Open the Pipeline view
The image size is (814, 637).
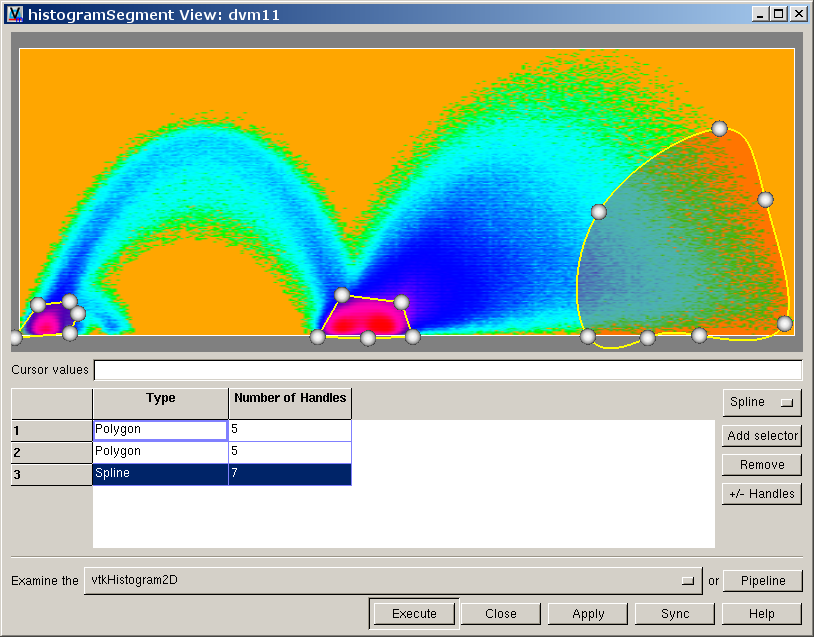point(763,580)
